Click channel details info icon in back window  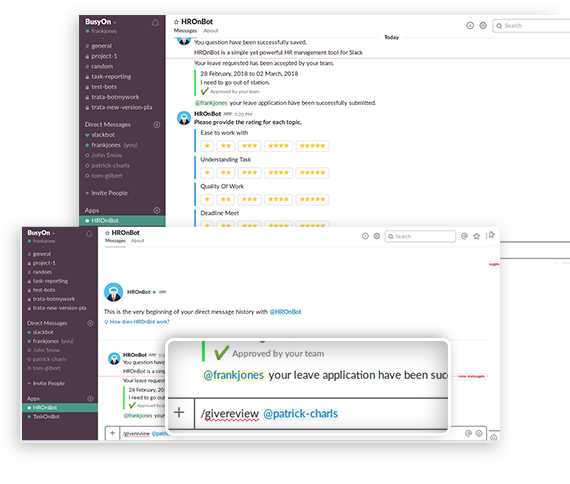point(470,25)
